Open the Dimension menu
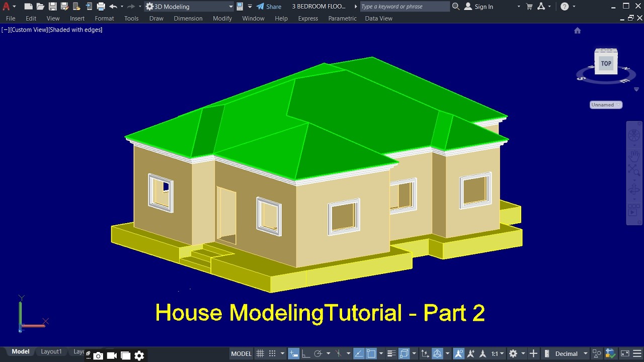 pos(188,18)
